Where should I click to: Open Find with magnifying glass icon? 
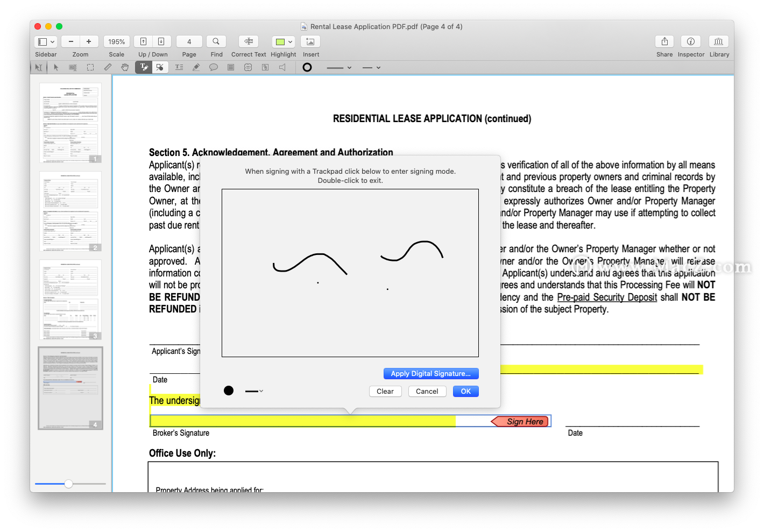216,41
